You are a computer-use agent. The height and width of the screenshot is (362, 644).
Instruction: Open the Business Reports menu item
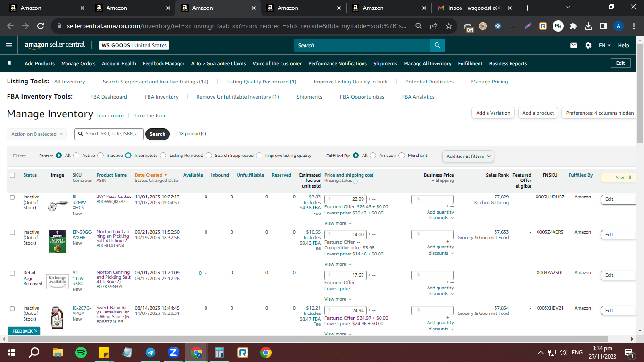[508, 63]
